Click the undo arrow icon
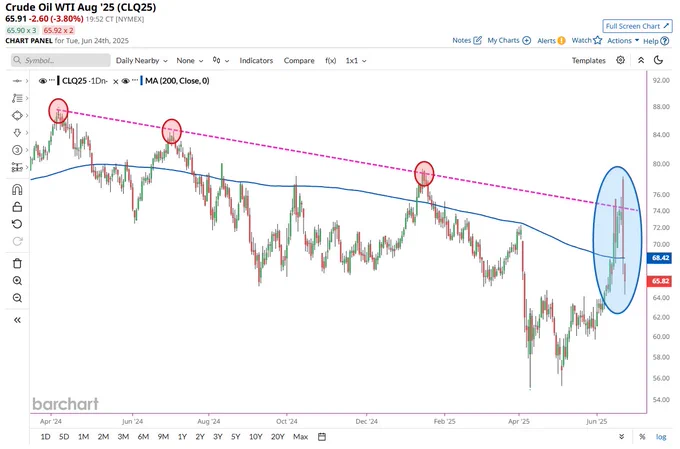Screen dimensions: 680x449 pyautogui.click(x=17, y=224)
